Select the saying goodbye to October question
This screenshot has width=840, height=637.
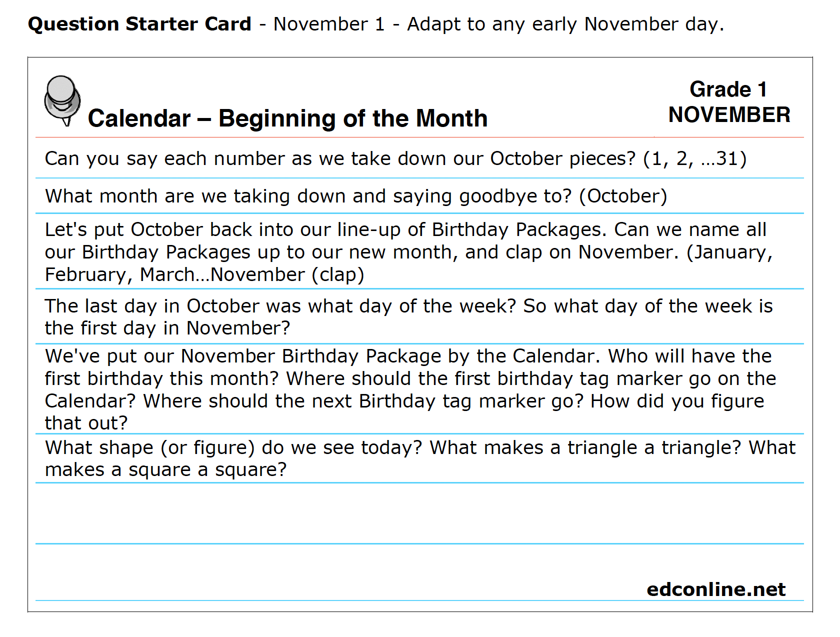(419, 196)
